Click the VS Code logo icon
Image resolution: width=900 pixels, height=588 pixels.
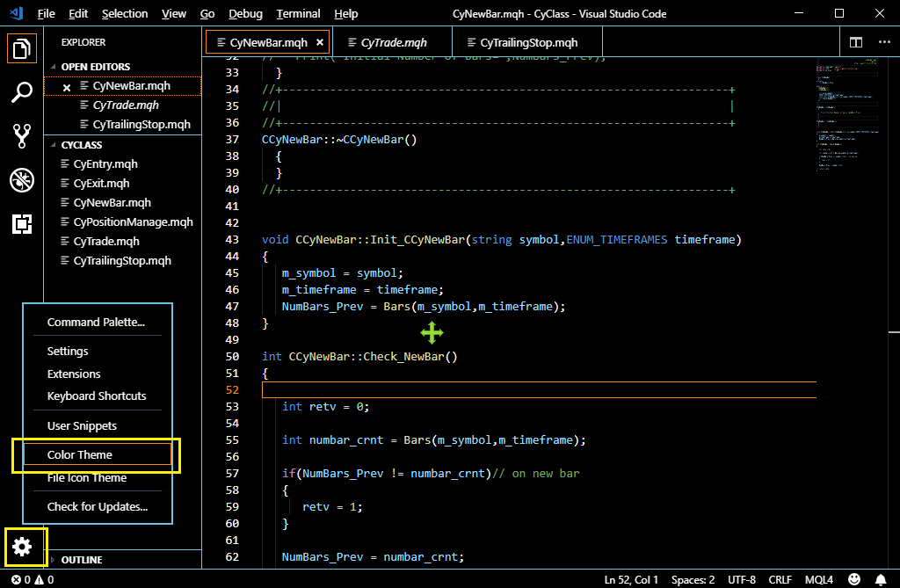16,13
